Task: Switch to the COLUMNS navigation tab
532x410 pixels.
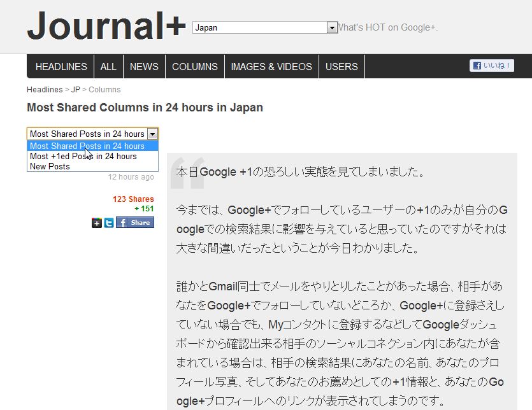Action: (x=195, y=66)
